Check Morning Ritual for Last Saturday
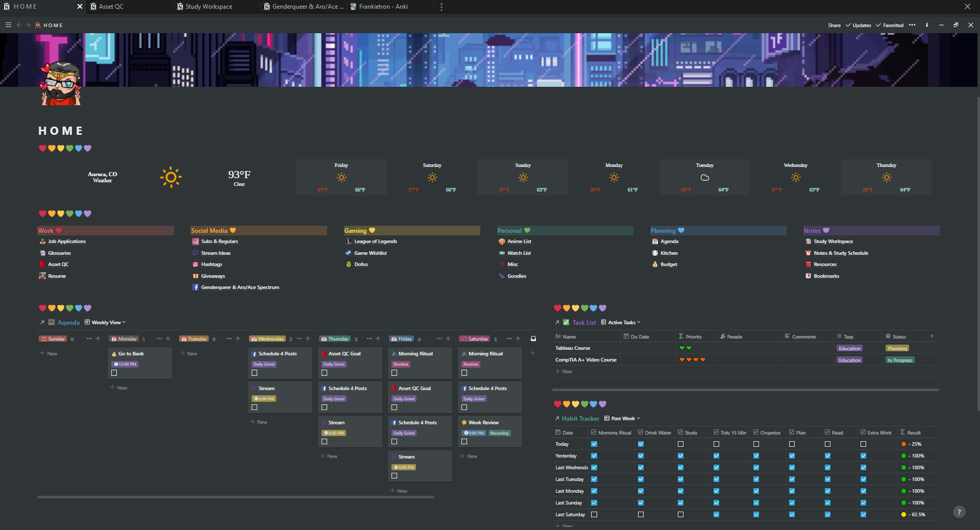 (x=594, y=515)
